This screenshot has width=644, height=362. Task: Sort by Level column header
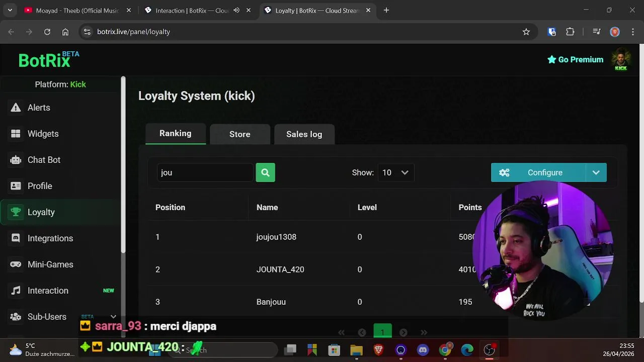(367, 207)
